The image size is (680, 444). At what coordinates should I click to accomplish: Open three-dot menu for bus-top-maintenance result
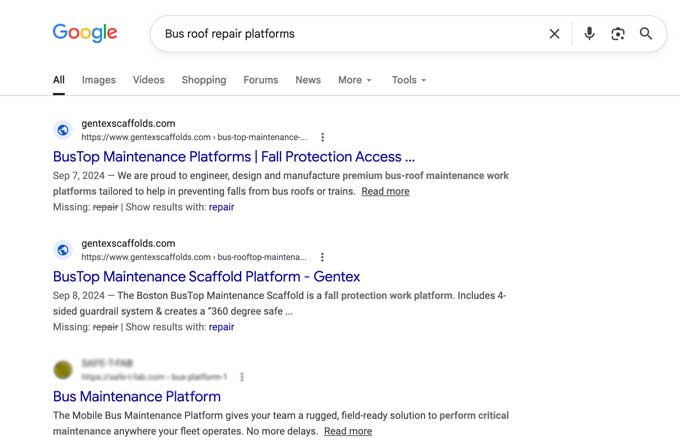click(322, 137)
